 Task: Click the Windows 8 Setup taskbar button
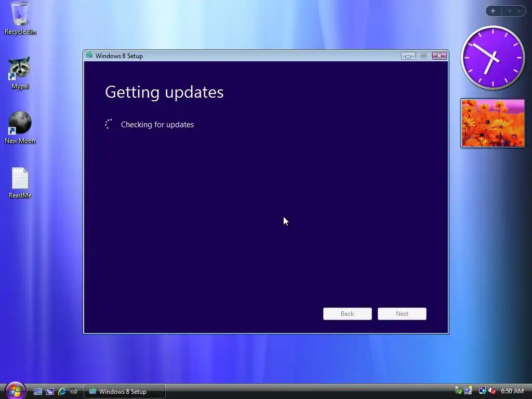point(125,391)
